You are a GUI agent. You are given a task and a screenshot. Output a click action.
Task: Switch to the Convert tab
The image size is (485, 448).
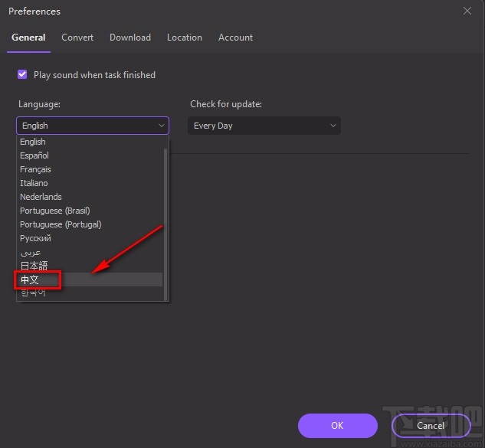tap(77, 38)
